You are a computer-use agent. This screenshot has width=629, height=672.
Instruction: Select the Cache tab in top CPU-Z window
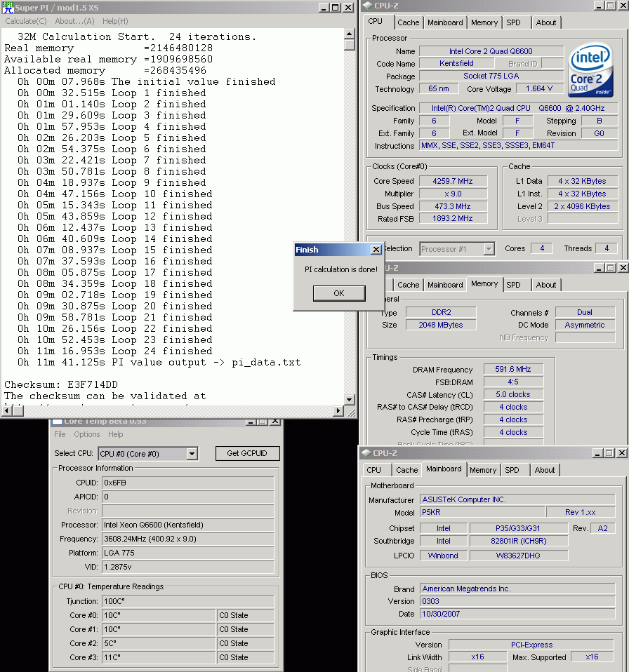pos(408,22)
